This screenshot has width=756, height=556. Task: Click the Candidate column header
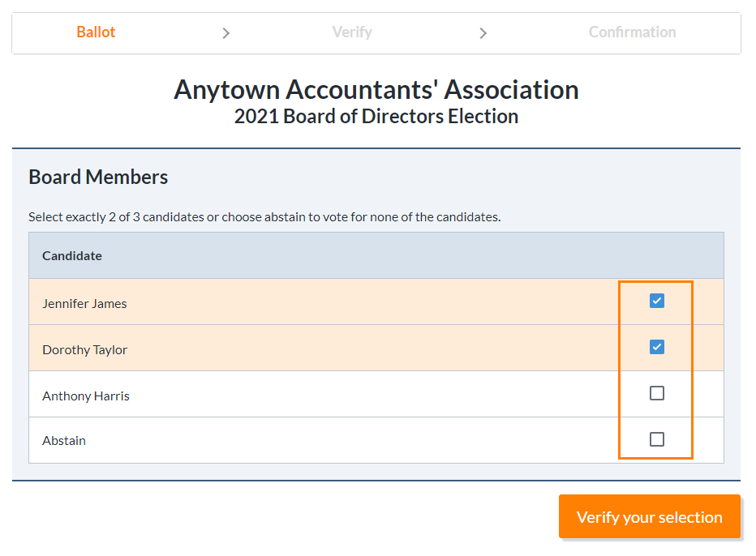(x=72, y=256)
